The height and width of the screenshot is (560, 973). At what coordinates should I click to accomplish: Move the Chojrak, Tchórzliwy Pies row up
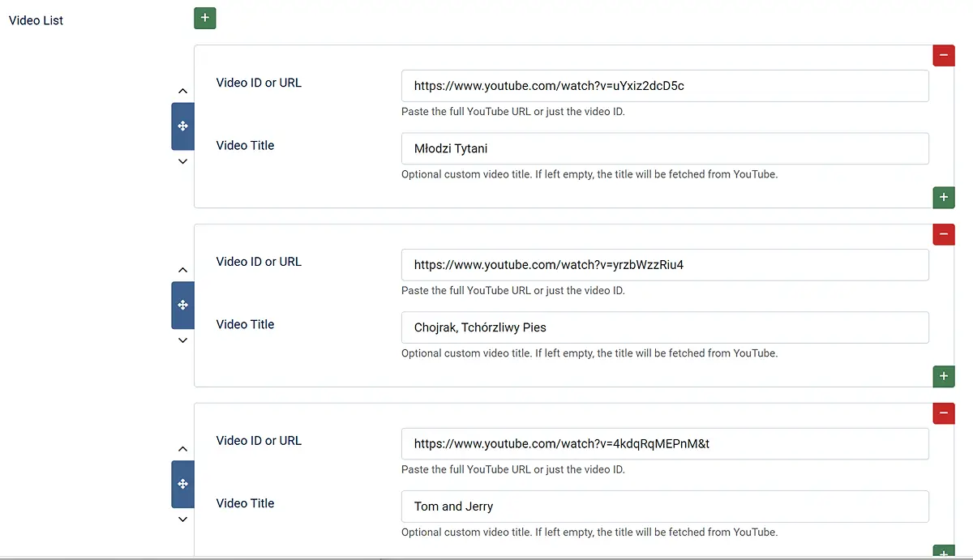click(182, 271)
